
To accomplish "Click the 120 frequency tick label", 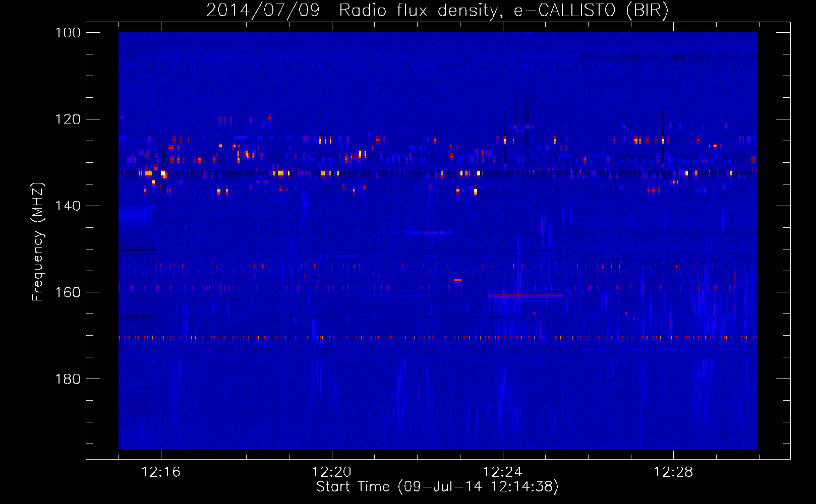I will (68, 119).
